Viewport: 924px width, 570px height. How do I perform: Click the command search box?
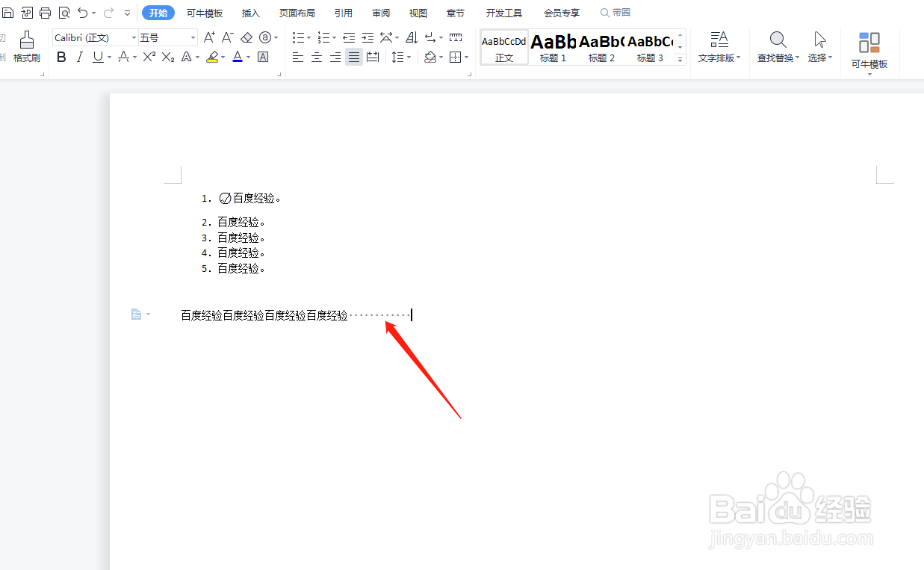coord(616,13)
